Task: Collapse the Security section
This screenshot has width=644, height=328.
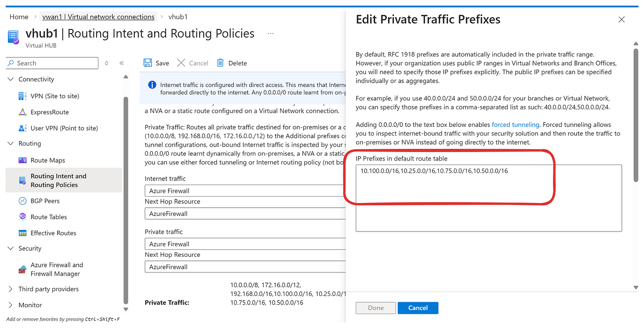Action: point(11,249)
